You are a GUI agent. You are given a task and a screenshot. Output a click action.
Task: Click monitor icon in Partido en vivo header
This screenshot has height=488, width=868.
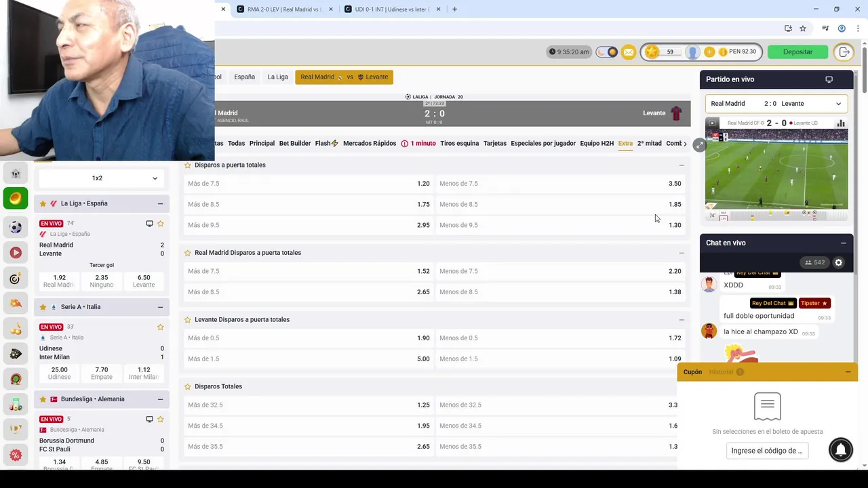click(829, 79)
